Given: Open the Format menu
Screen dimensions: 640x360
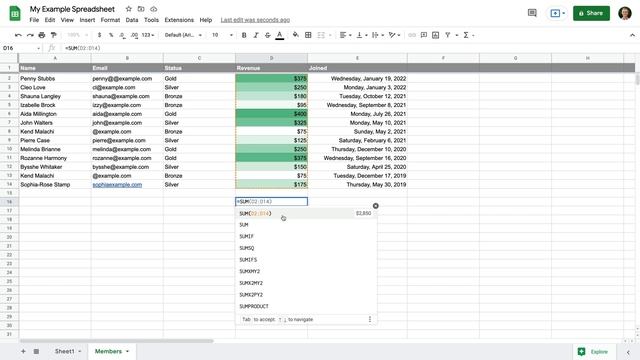Looking at the screenshot, I should click(x=110, y=20).
